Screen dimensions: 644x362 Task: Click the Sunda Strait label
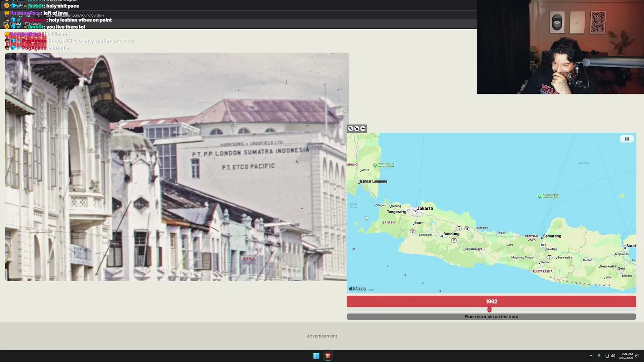pos(353,206)
